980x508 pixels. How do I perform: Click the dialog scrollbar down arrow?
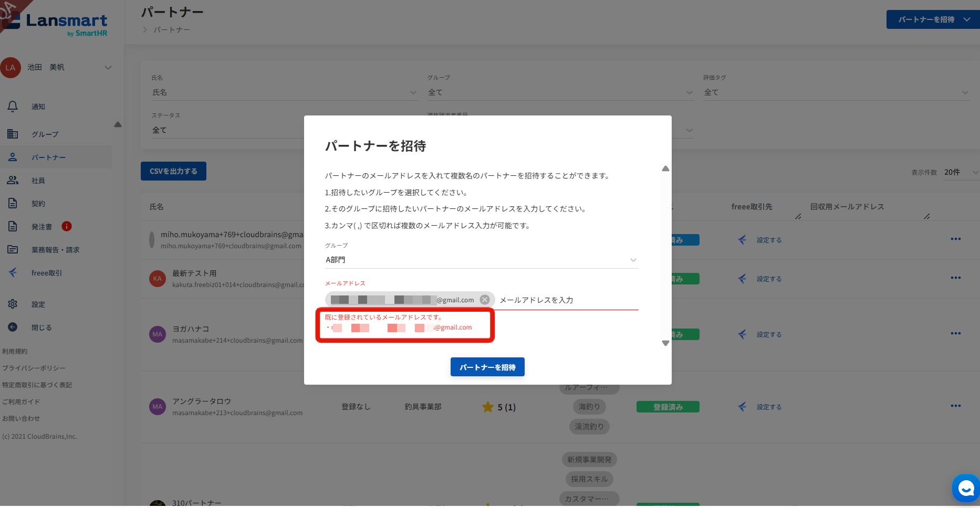tap(665, 343)
